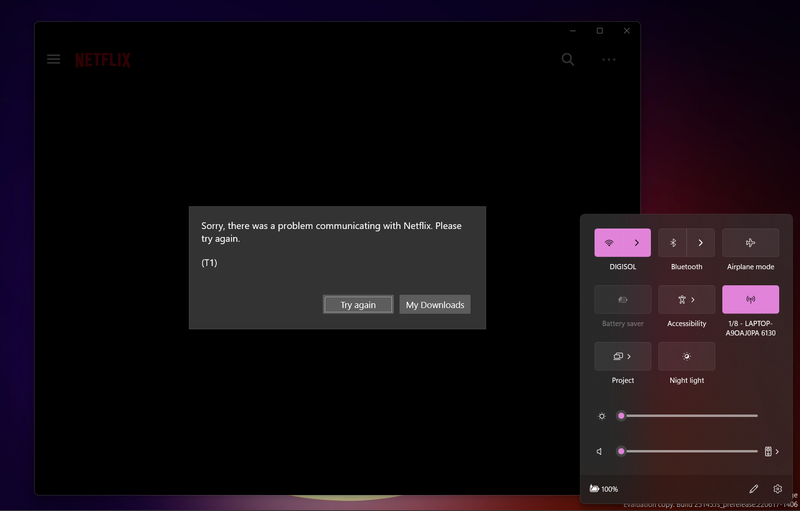This screenshot has width=800, height=511.
Task: Toggle the mobile hotspot tile
Action: (750, 299)
